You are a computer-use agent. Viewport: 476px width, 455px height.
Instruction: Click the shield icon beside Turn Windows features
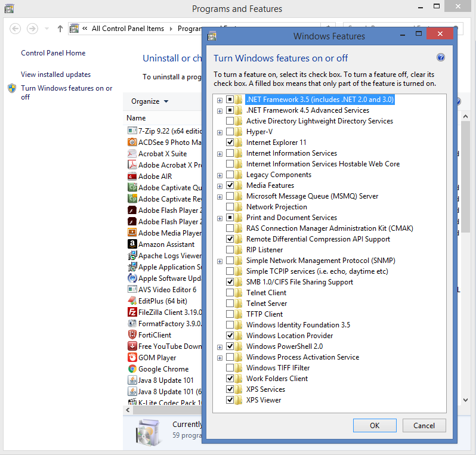pyautogui.click(x=12, y=88)
